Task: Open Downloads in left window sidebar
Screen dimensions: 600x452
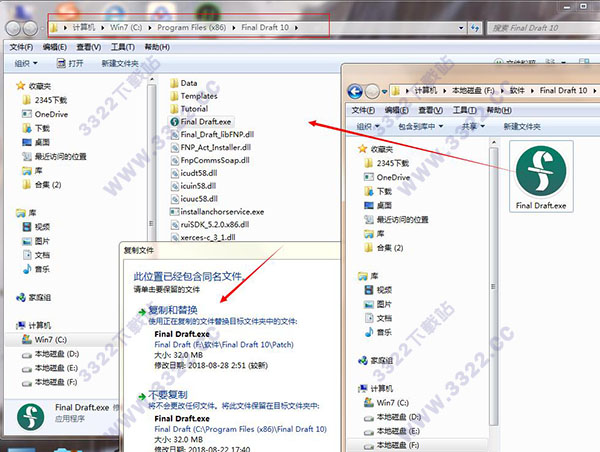Action: click(x=36, y=128)
